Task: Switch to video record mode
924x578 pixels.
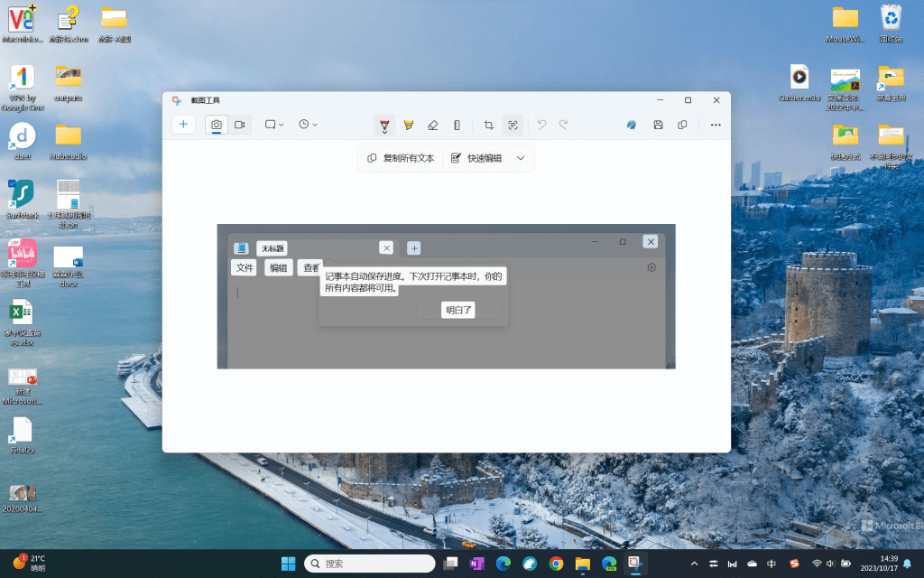Action: [x=239, y=125]
